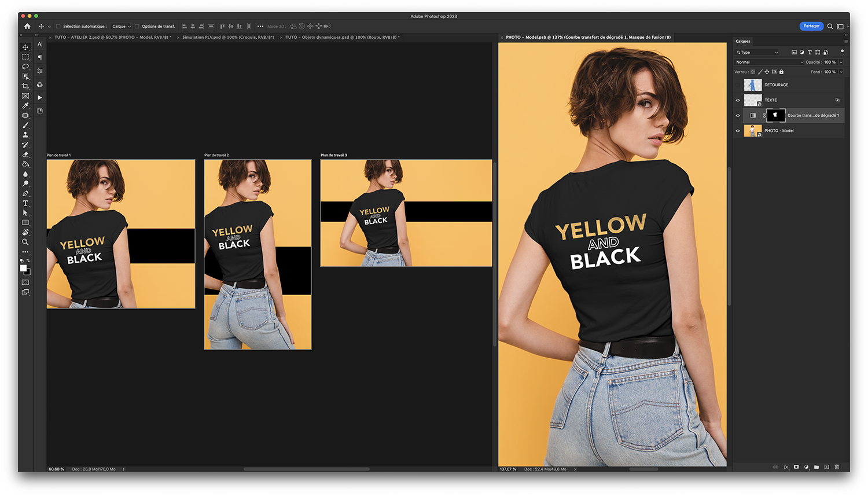Click the layer effects fx icon
The image size is (868, 496).
pyautogui.click(x=786, y=467)
